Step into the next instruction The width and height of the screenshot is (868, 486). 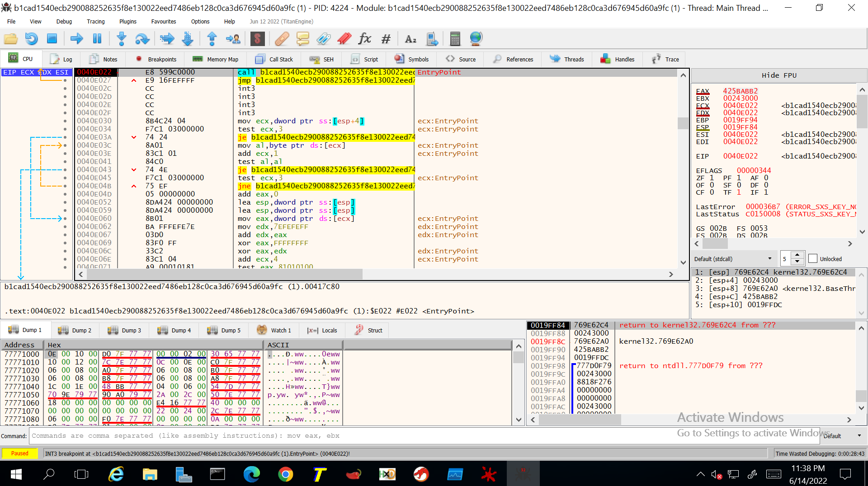pos(121,38)
